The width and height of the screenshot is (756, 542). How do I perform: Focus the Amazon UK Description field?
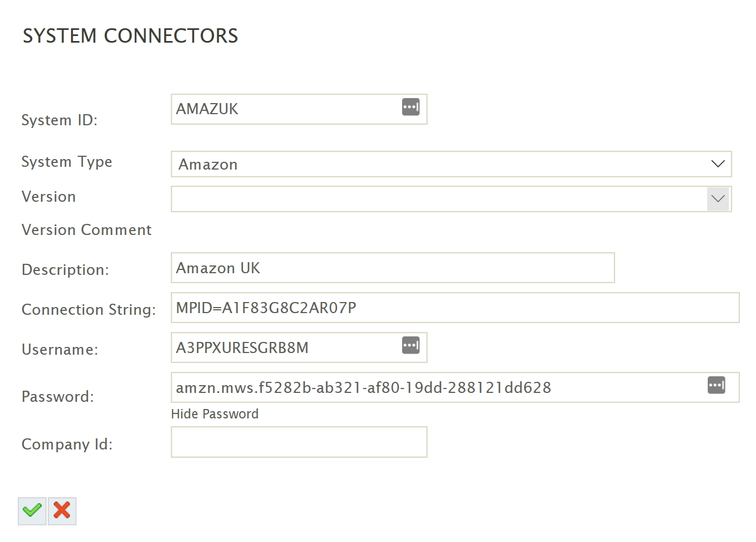(393, 268)
